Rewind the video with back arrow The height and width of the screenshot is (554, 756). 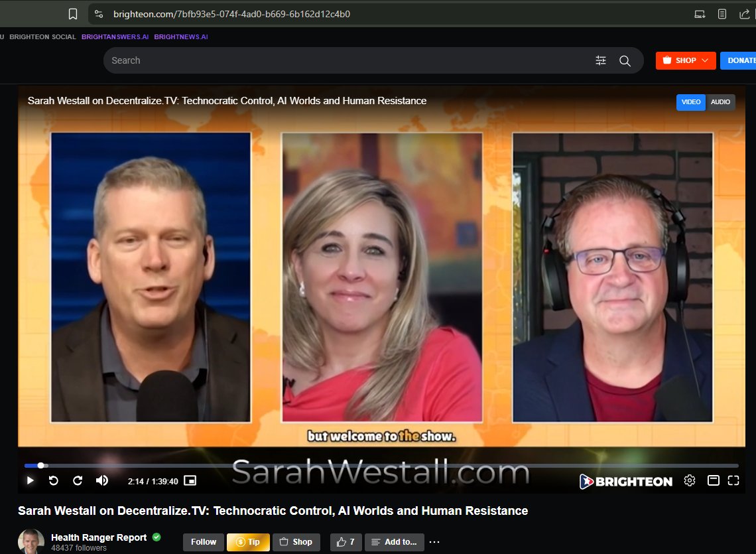pyautogui.click(x=54, y=480)
